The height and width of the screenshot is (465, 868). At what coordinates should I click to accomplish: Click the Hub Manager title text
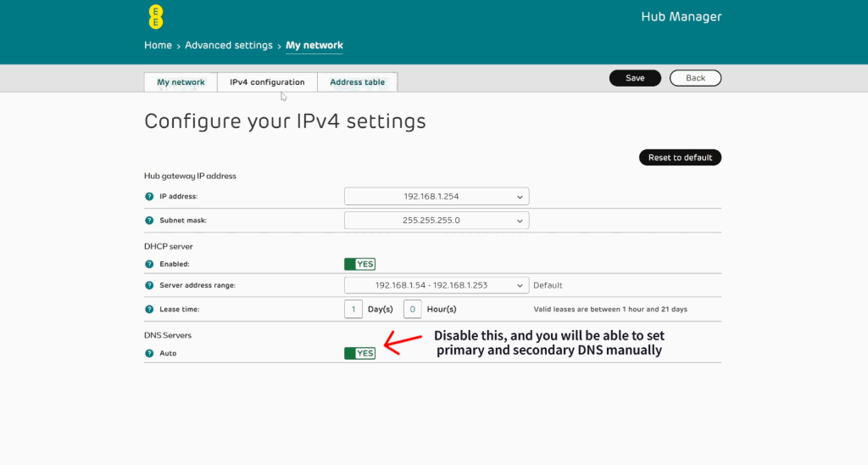[682, 17]
